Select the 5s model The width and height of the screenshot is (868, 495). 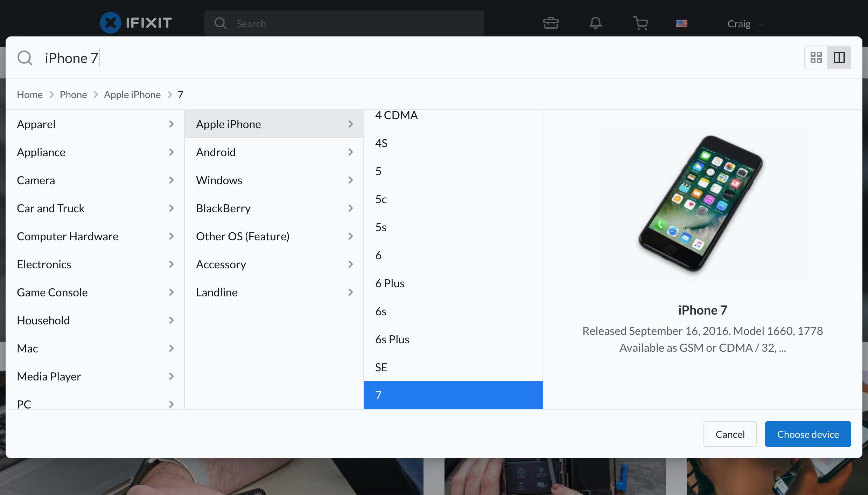453,227
